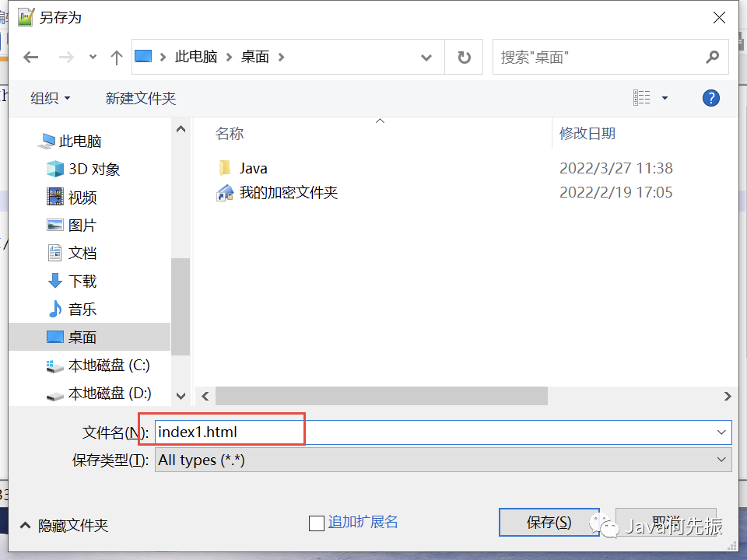
Task: Enable the 追加扩展名 checkbox
Action: pyautogui.click(x=317, y=523)
